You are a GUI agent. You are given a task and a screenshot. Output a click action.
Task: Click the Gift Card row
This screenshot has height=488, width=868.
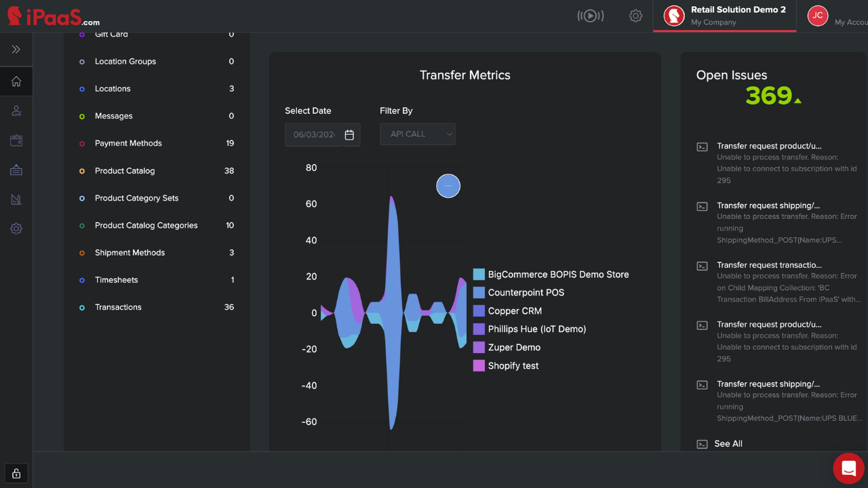157,35
